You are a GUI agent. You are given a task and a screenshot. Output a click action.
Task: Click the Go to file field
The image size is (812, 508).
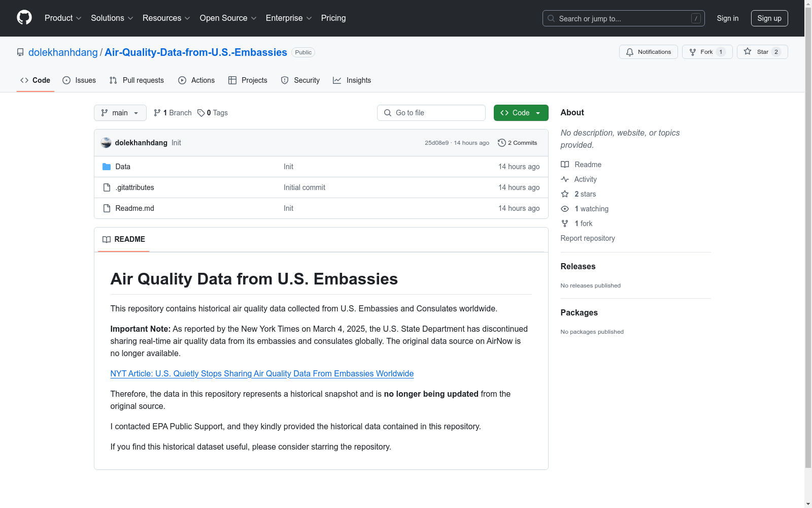tap(431, 113)
